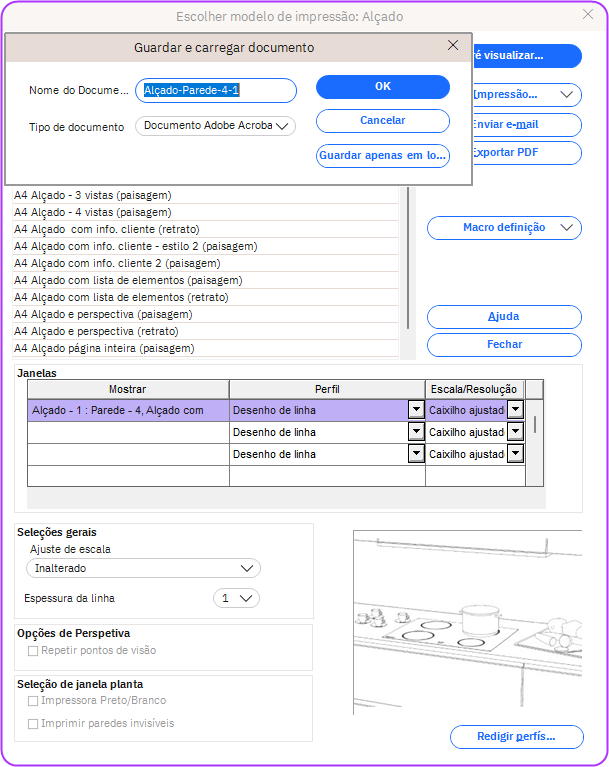Open the Tipo de documento dropdown
609x767 pixels.
[x=215, y=126]
